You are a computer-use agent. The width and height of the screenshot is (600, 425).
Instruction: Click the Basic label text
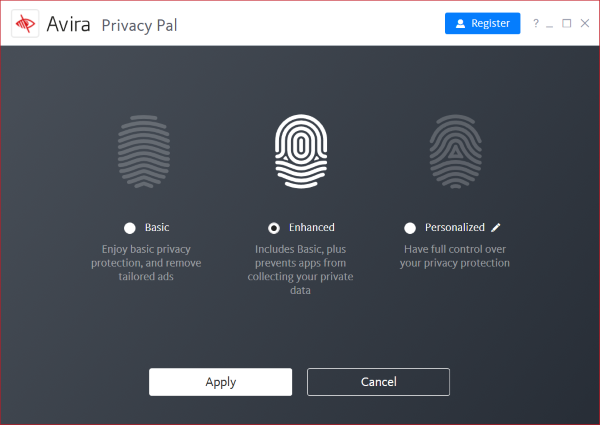click(157, 228)
